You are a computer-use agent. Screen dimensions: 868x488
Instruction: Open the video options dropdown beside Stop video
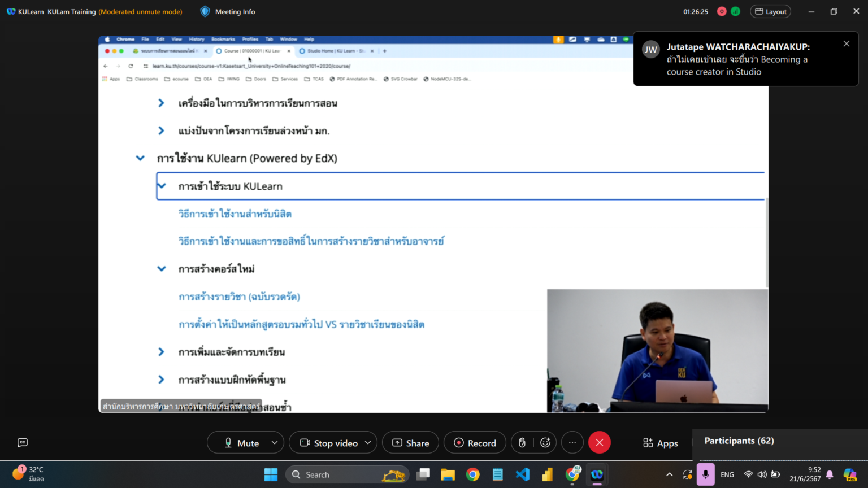pyautogui.click(x=369, y=442)
